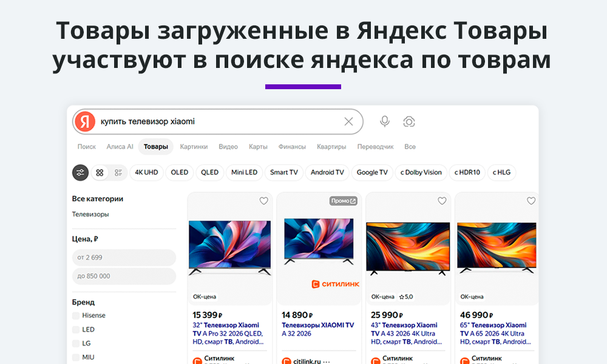This screenshot has width=607, height=364.
Task: Click the Yandex logo in search bar
Action: [85, 121]
